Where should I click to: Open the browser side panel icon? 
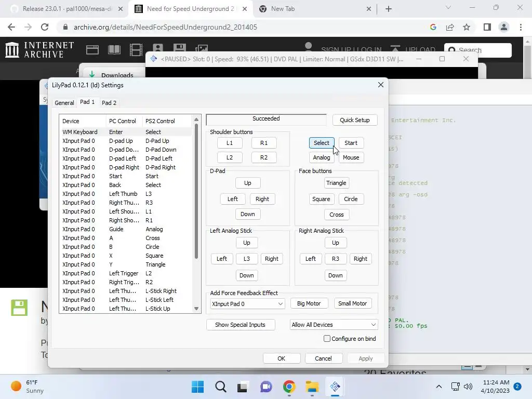click(x=487, y=27)
